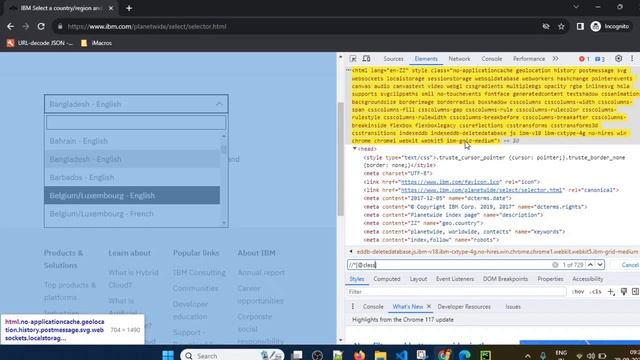Choose Bahrain - English option
The width and height of the screenshot is (640, 360).
click(132, 141)
